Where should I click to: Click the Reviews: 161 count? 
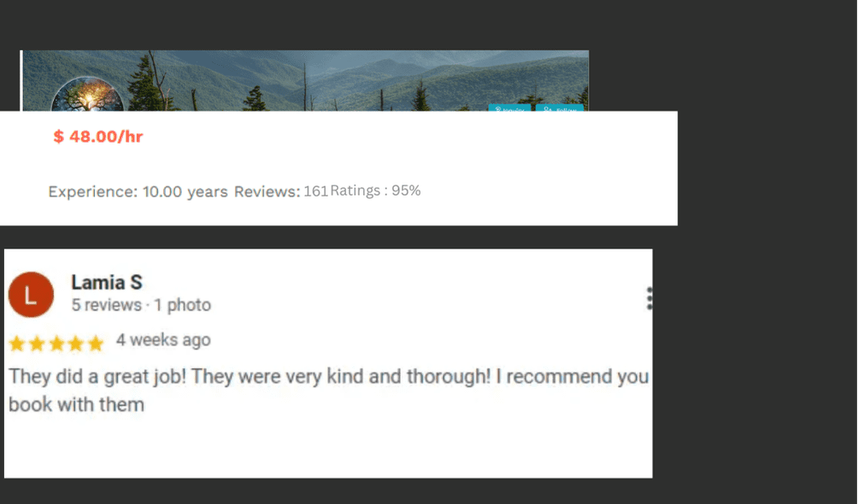coord(281,191)
